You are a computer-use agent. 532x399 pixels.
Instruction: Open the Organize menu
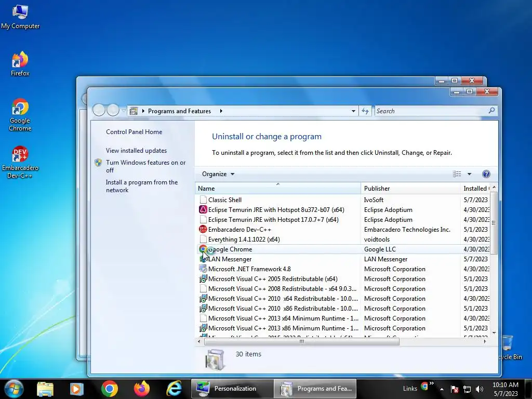tap(218, 174)
